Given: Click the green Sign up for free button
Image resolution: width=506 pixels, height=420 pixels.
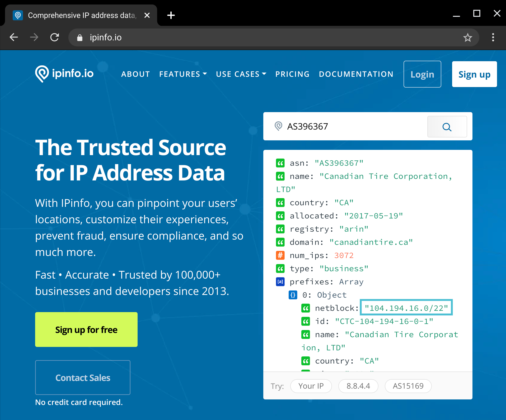Looking at the screenshot, I should [86, 330].
